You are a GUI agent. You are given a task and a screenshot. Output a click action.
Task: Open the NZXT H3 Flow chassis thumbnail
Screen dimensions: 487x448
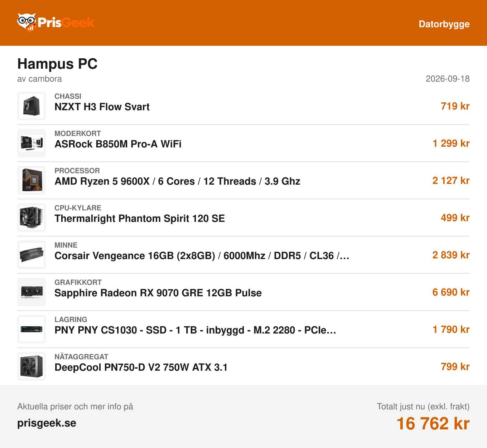click(x=32, y=106)
